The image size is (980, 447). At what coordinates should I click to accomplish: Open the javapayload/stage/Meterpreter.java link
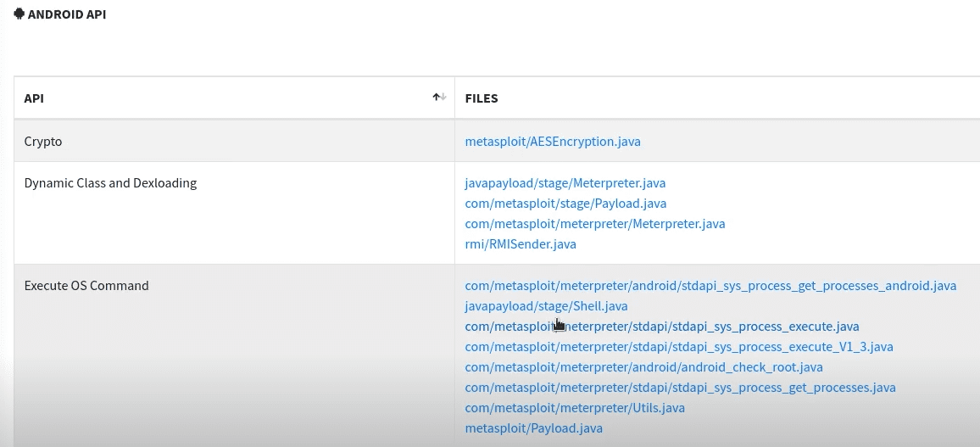(565, 183)
